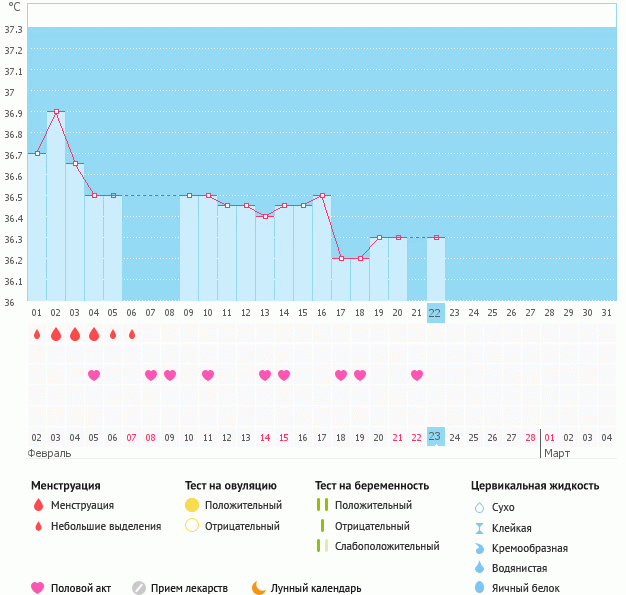Click the pink heart Половой акт icon

[x=37, y=589]
